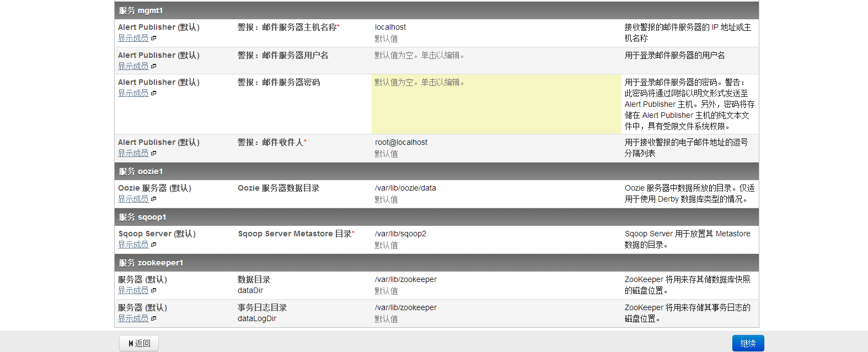
Task: Edit the /var/lib/oozie/data directory value
Action: [x=405, y=188]
